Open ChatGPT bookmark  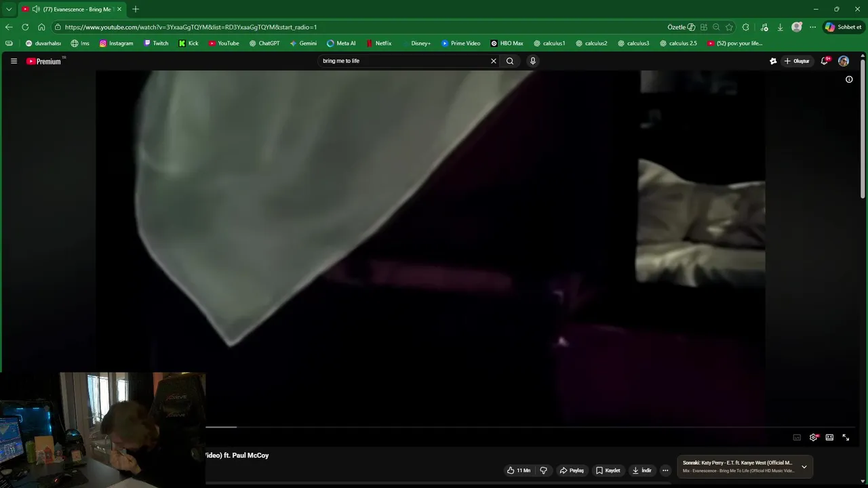(x=264, y=43)
